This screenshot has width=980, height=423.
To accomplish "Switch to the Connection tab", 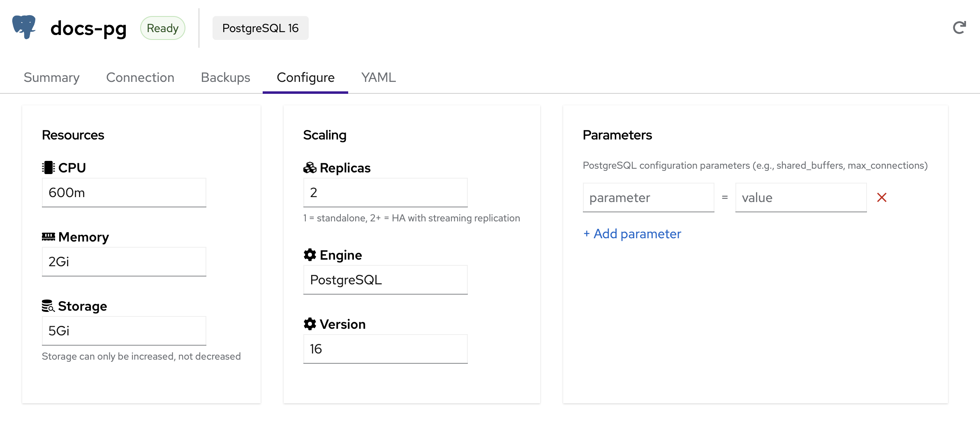I will tap(140, 77).
